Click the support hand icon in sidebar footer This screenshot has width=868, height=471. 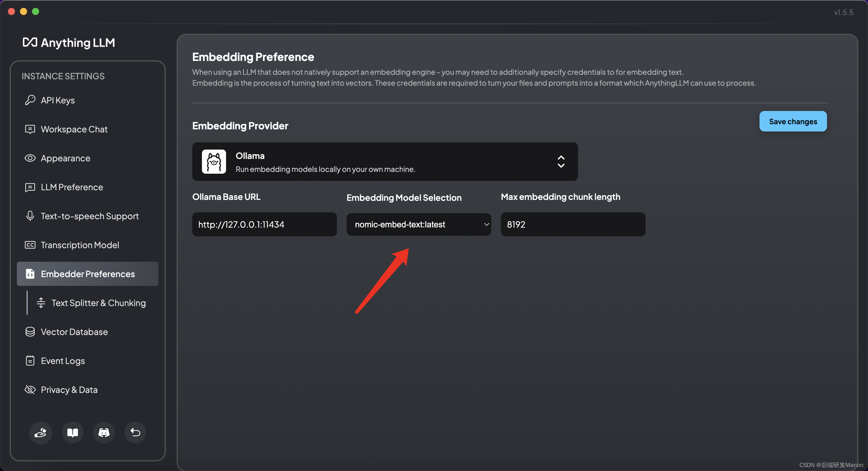click(x=40, y=432)
